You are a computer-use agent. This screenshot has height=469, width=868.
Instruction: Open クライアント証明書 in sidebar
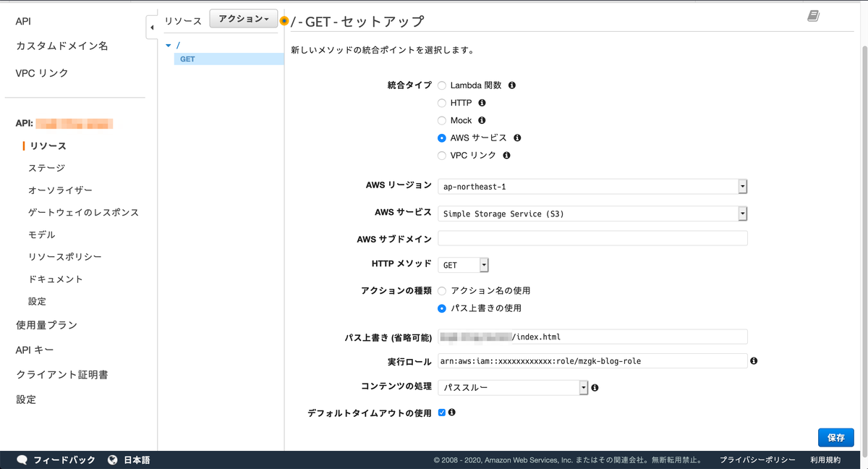click(62, 375)
